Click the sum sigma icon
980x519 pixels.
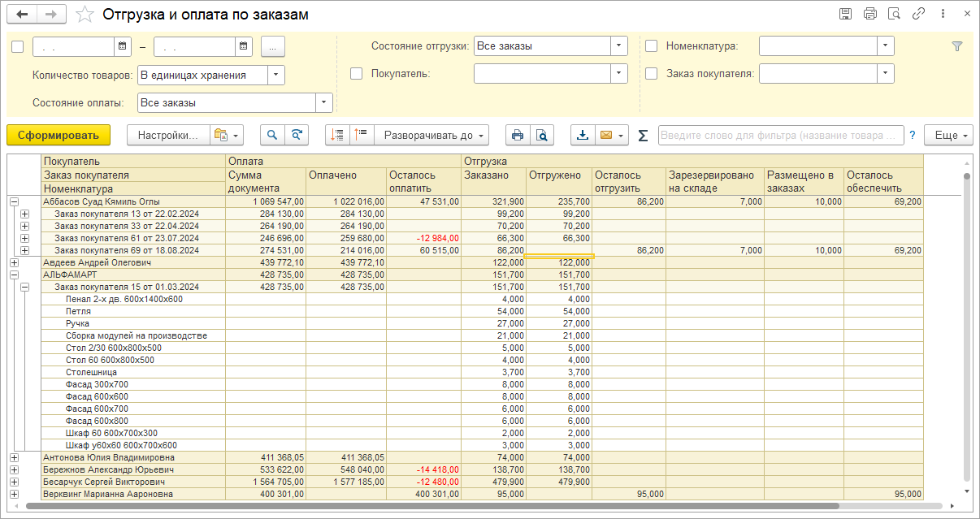coord(643,135)
